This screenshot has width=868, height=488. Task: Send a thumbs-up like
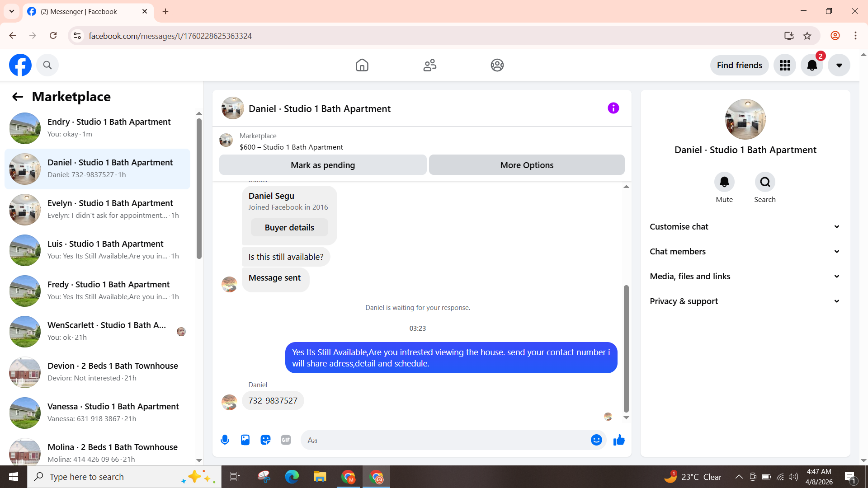(x=619, y=440)
